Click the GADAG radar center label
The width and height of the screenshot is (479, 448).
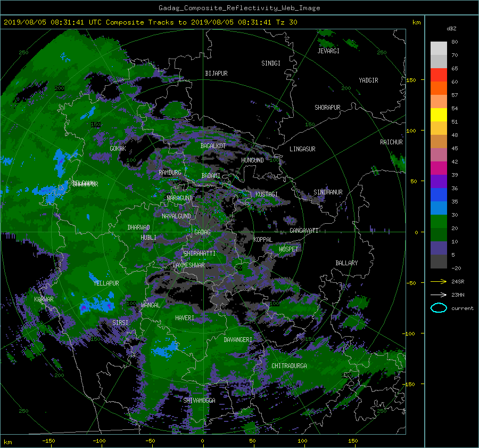pos(202,232)
